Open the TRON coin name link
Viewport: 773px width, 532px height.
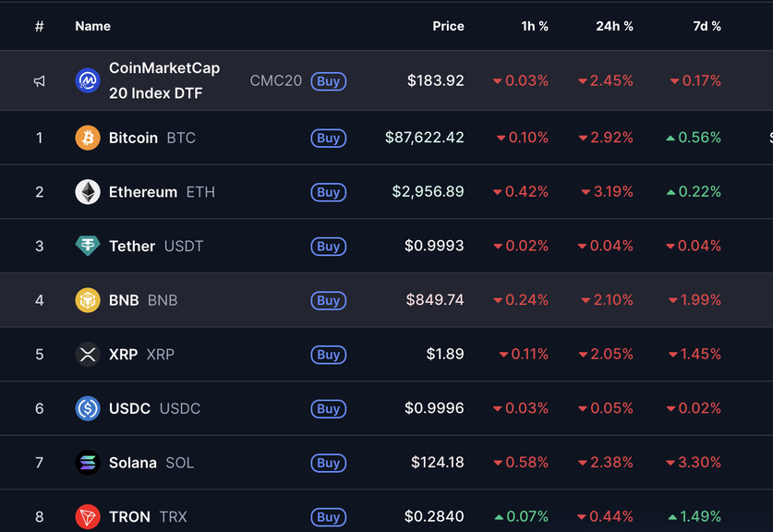(129, 516)
